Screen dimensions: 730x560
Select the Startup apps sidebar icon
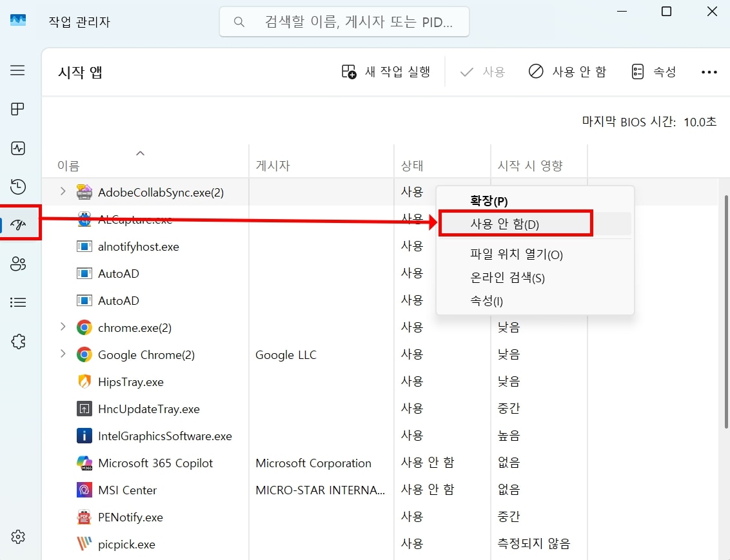[19, 224]
